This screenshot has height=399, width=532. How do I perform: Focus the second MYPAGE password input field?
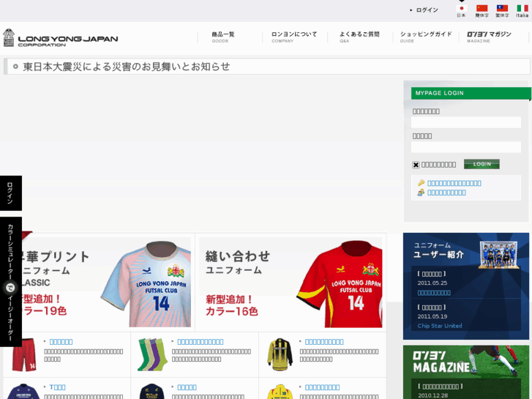coord(466,147)
